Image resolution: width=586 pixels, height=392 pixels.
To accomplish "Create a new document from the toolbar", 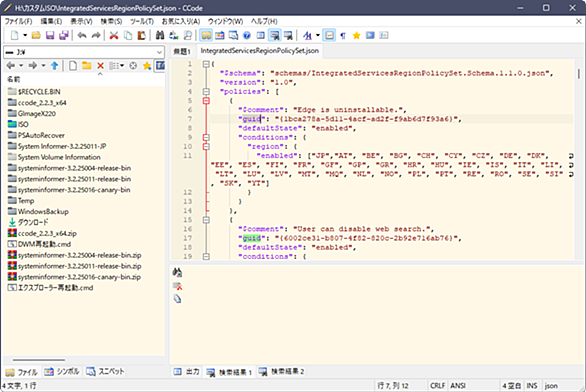I will click(15, 36).
